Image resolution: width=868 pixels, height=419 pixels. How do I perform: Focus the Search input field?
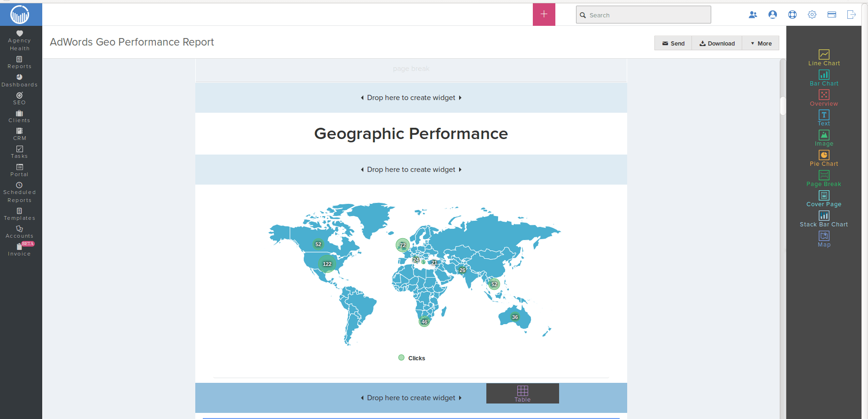pyautogui.click(x=644, y=15)
